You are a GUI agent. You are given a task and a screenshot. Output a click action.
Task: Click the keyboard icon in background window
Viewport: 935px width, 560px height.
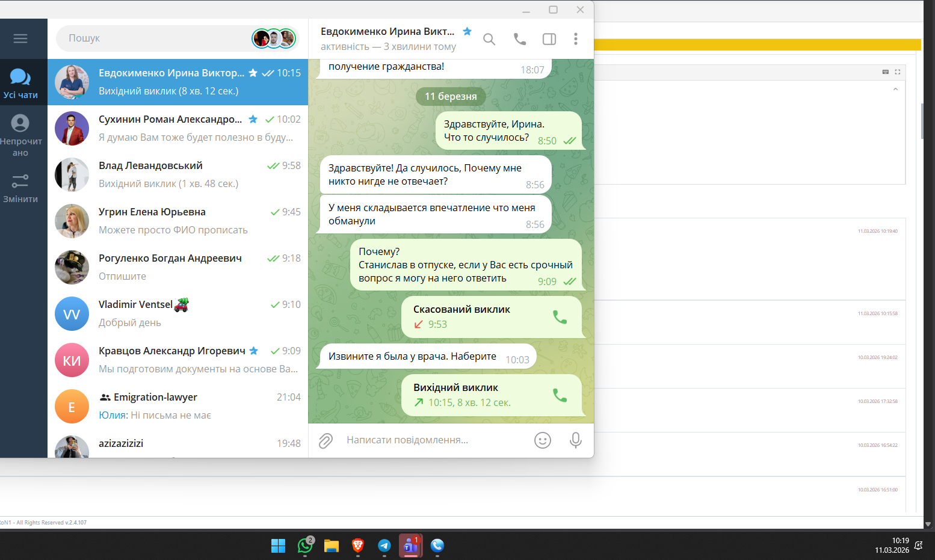(x=885, y=72)
